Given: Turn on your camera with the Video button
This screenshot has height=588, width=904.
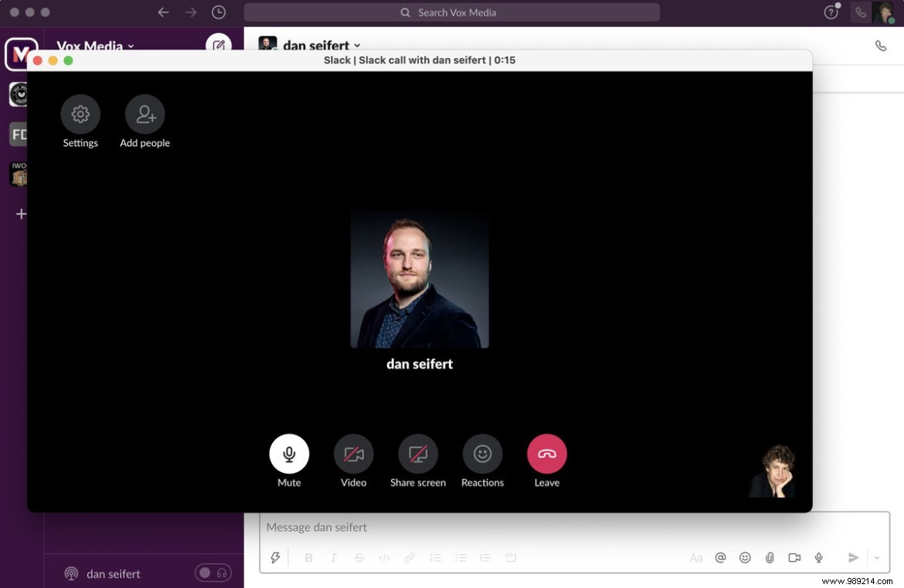Looking at the screenshot, I should pyautogui.click(x=353, y=454).
